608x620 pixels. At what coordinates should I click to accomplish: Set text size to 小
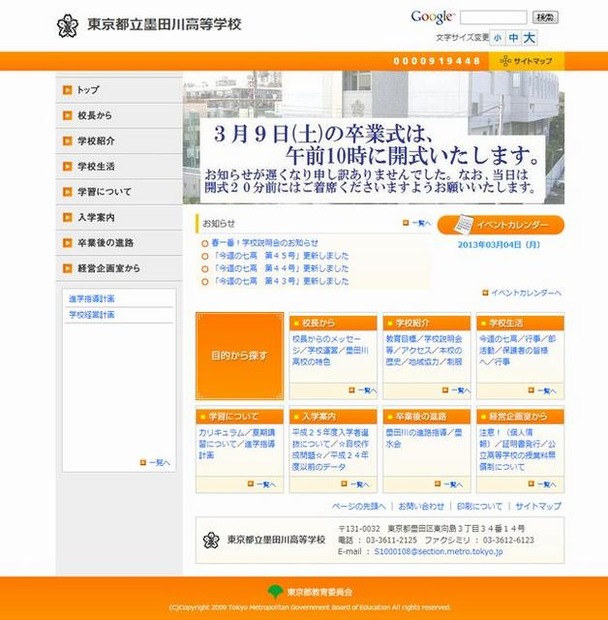pyautogui.click(x=498, y=38)
